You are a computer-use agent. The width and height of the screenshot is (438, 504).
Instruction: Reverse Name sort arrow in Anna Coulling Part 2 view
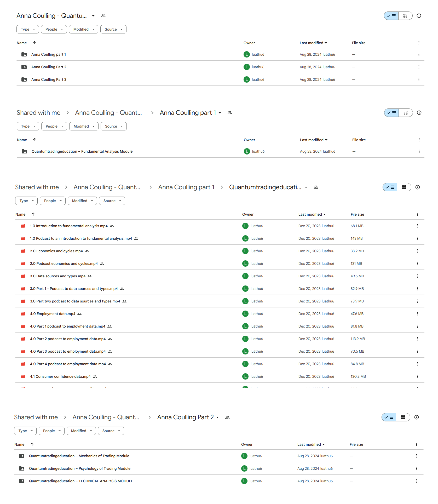click(32, 444)
